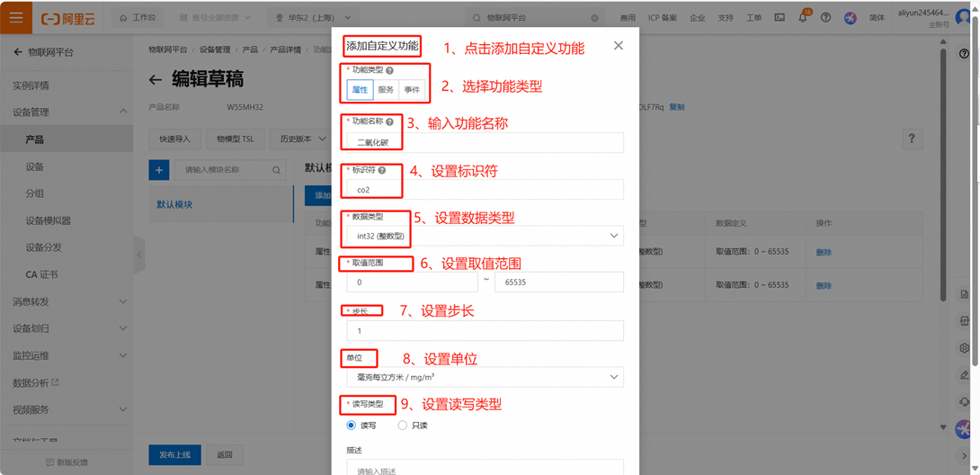Select the 只读 radio button

pyautogui.click(x=402, y=426)
